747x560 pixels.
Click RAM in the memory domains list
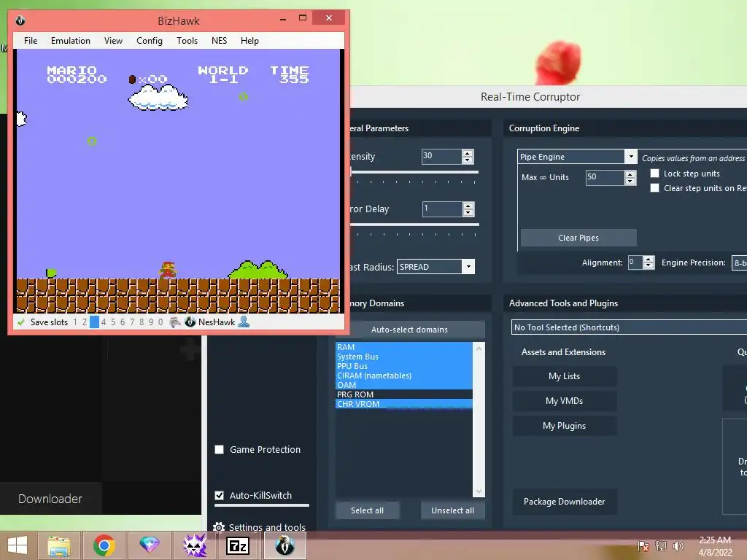[x=404, y=347]
